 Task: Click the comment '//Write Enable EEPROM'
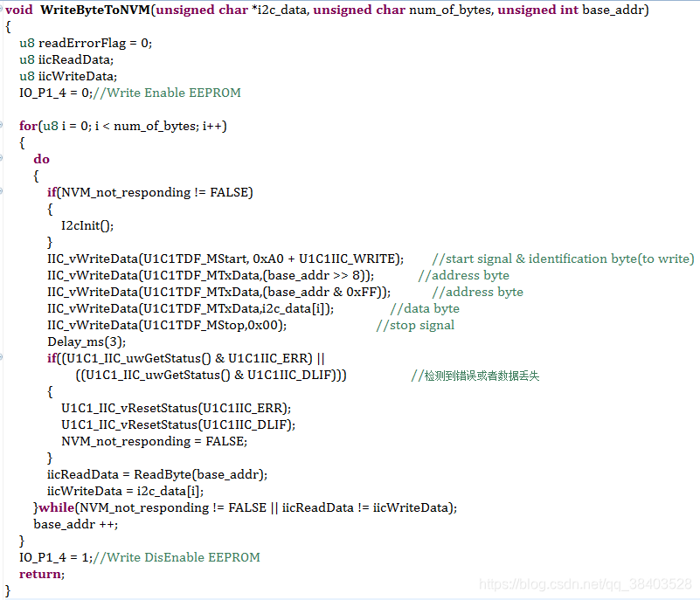pyautogui.click(x=167, y=93)
